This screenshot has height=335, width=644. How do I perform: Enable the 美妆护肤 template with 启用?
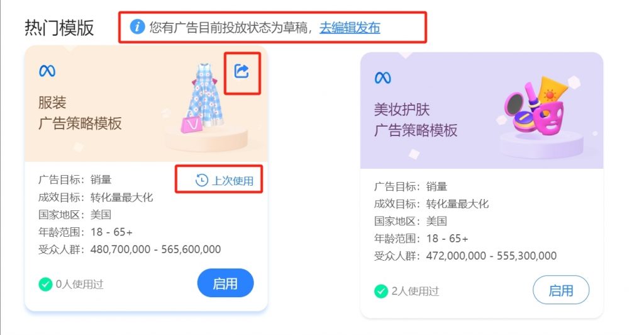point(560,290)
